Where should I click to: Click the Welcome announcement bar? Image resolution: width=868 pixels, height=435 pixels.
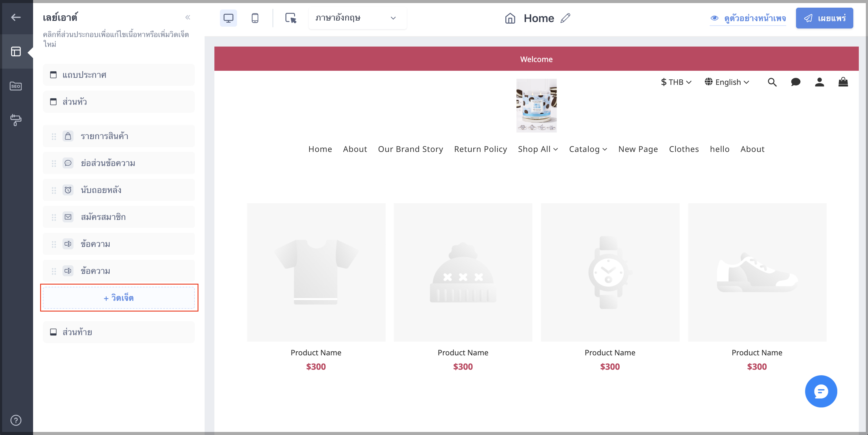[x=536, y=59]
